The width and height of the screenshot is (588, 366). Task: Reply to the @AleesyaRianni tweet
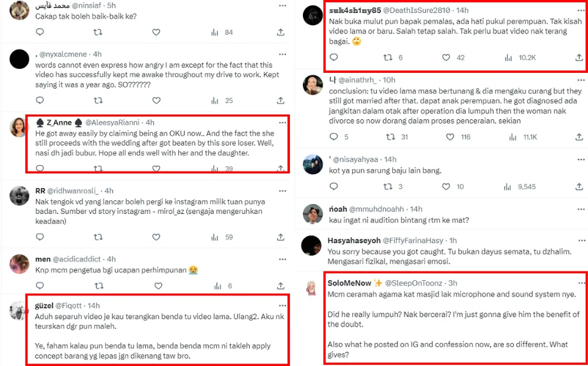pos(40,169)
